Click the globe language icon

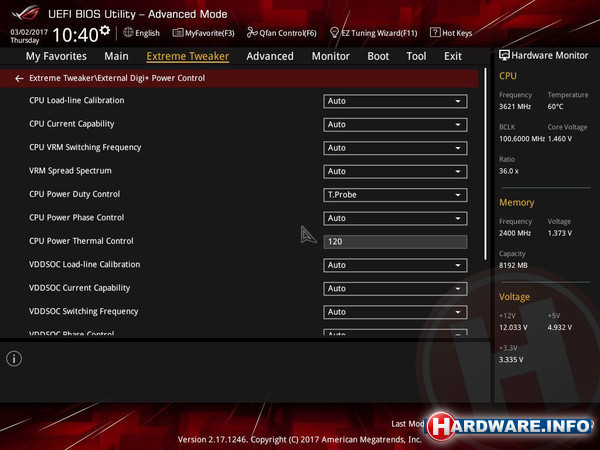tap(128, 33)
